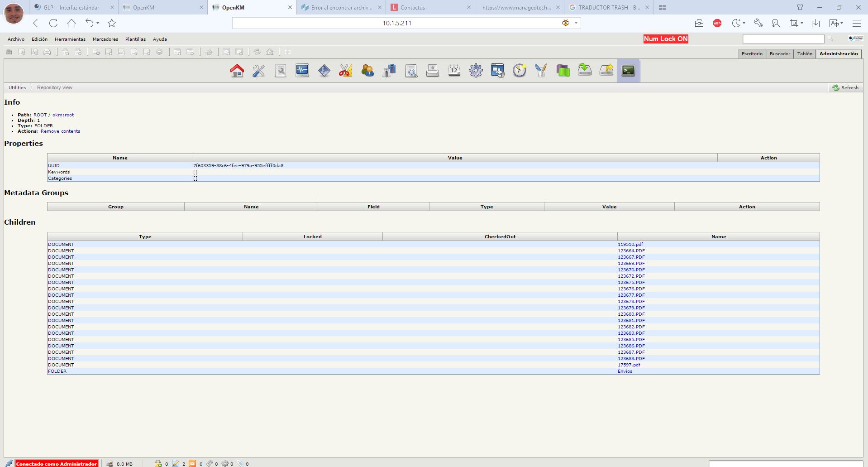
Task: Expand the screenshot tool dropdown arrow
Action: [x=801, y=23]
